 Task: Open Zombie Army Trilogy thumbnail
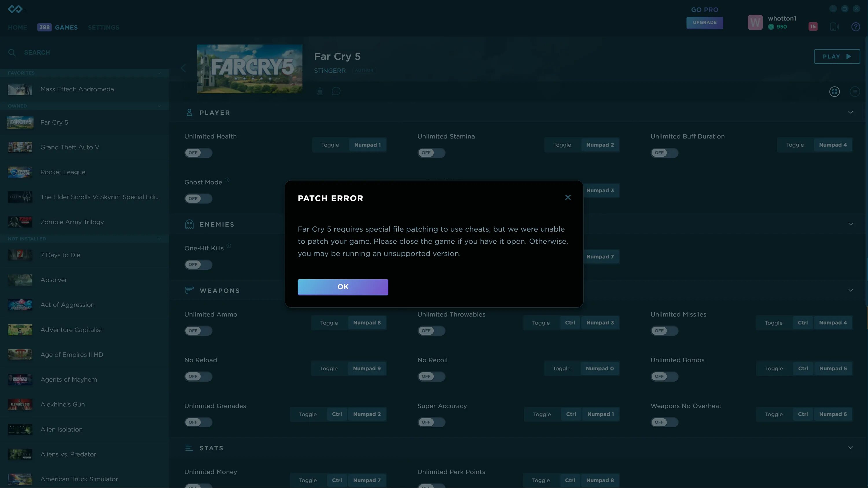coord(20,222)
